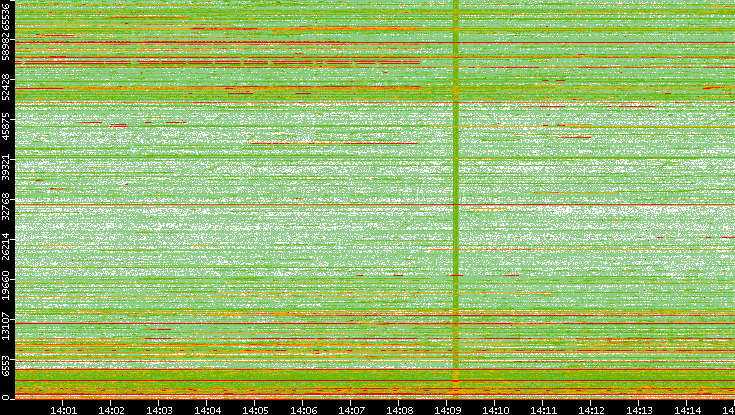Click the 14:01 time axis label
This screenshot has height=415, width=735.
[x=63, y=410]
